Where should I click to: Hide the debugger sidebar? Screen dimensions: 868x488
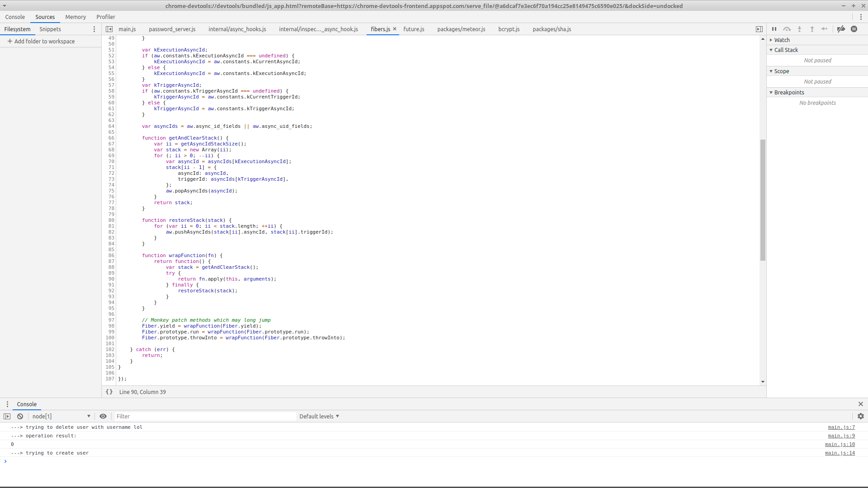pos(759,29)
